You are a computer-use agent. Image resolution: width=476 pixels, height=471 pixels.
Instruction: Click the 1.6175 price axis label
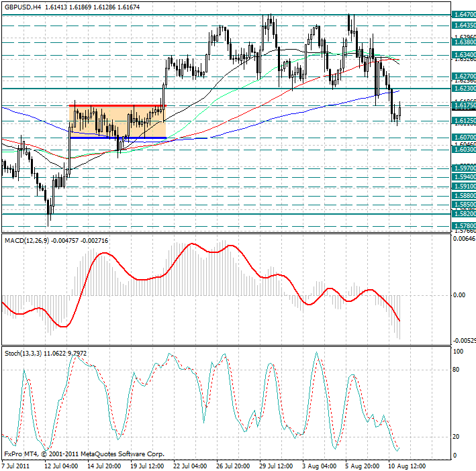click(x=464, y=105)
